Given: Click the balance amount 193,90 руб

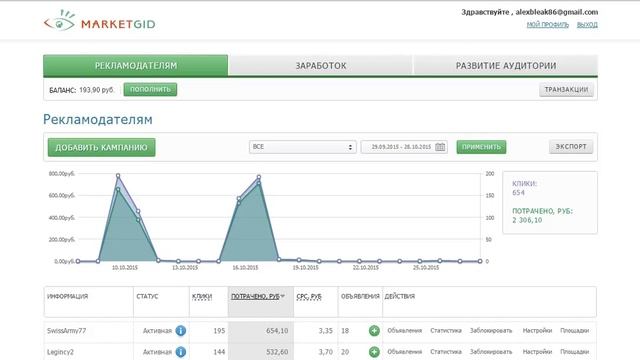Looking at the screenshot, I should point(96,90).
